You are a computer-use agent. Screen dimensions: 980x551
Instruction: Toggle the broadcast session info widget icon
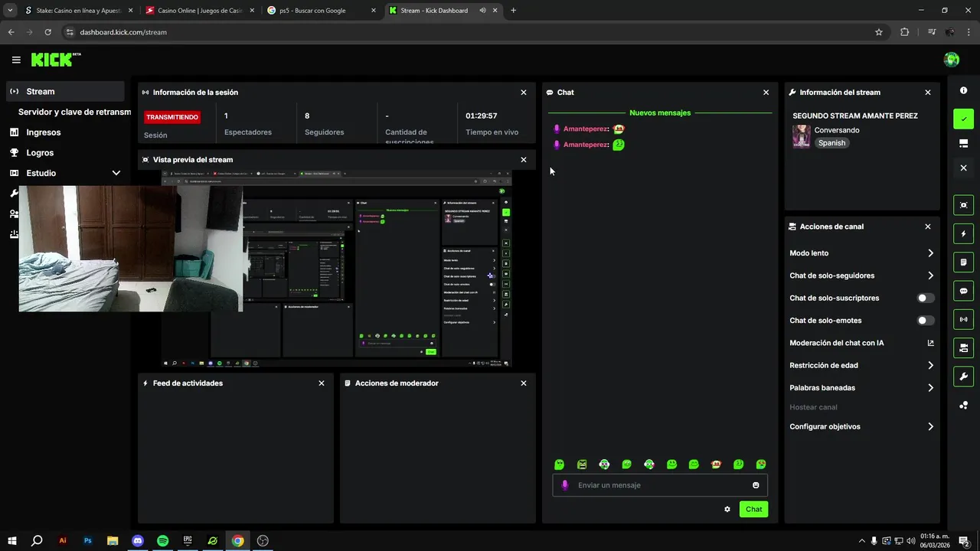[963, 319]
